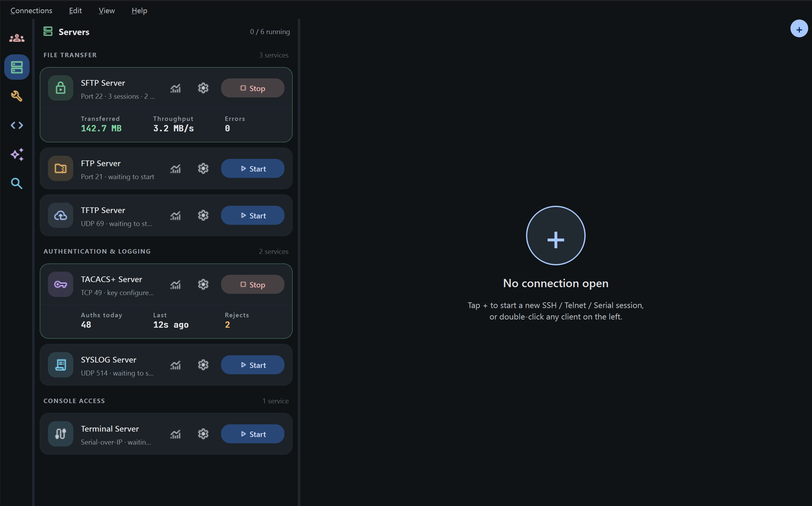
Task: Open the Help menu
Action: tap(139, 10)
